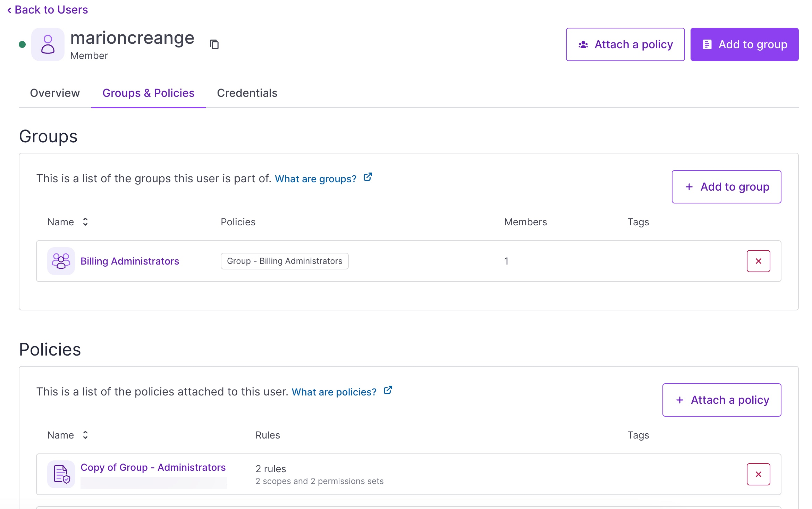Remove user from Billing Administrators group
812x509 pixels.
[x=758, y=261]
